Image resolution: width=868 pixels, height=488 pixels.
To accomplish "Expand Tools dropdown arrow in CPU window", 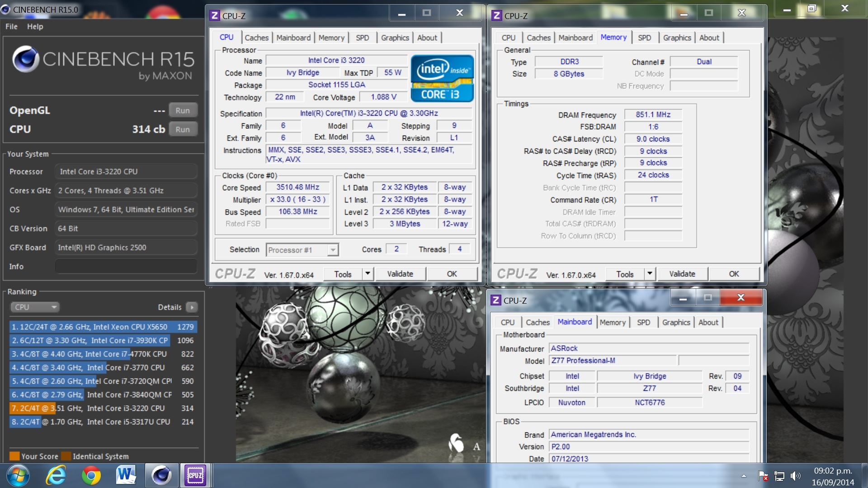I will click(x=368, y=274).
